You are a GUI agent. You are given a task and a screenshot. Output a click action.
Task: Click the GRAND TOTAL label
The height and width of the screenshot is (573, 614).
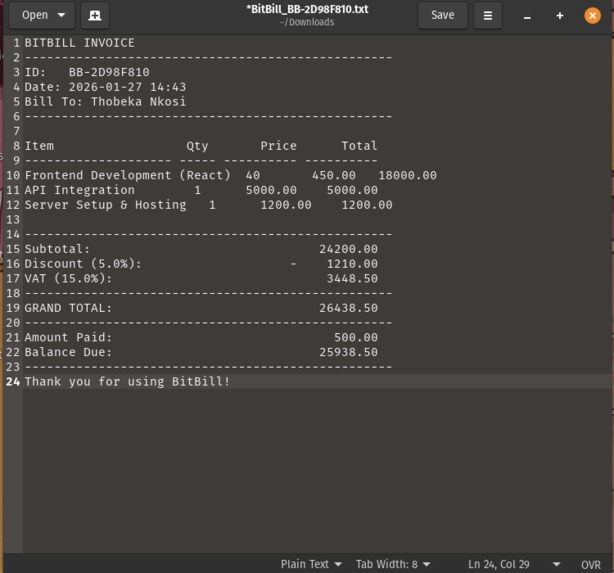(68, 308)
